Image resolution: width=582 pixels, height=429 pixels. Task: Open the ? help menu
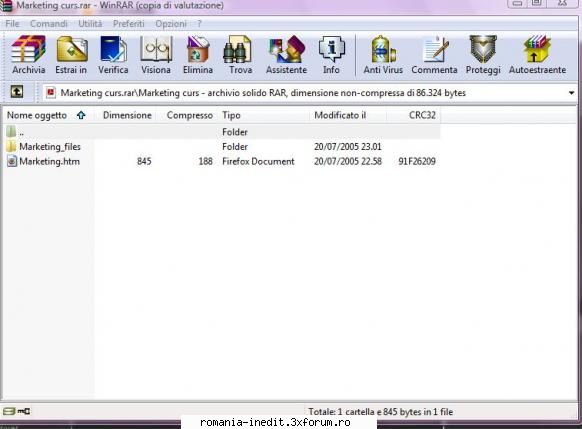pos(199,24)
